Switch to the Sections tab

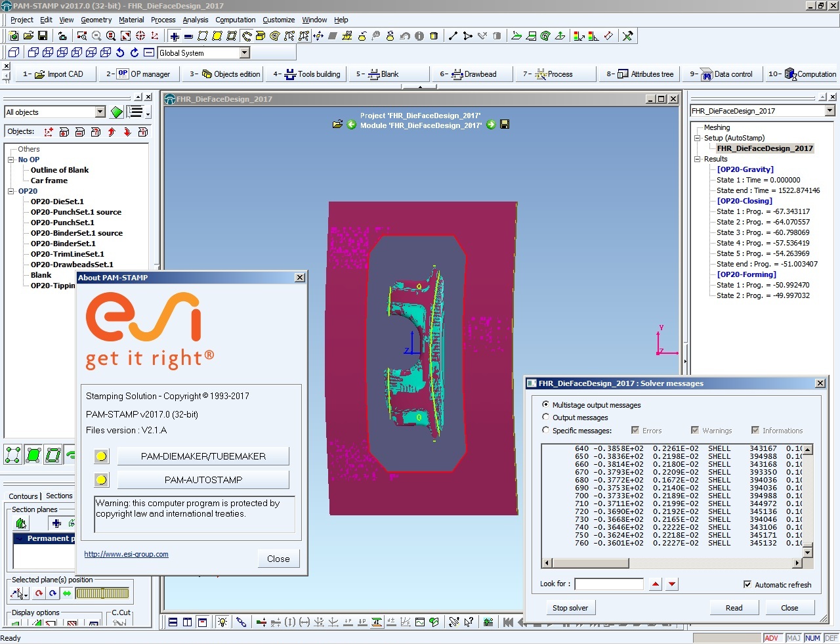coord(59,496)
